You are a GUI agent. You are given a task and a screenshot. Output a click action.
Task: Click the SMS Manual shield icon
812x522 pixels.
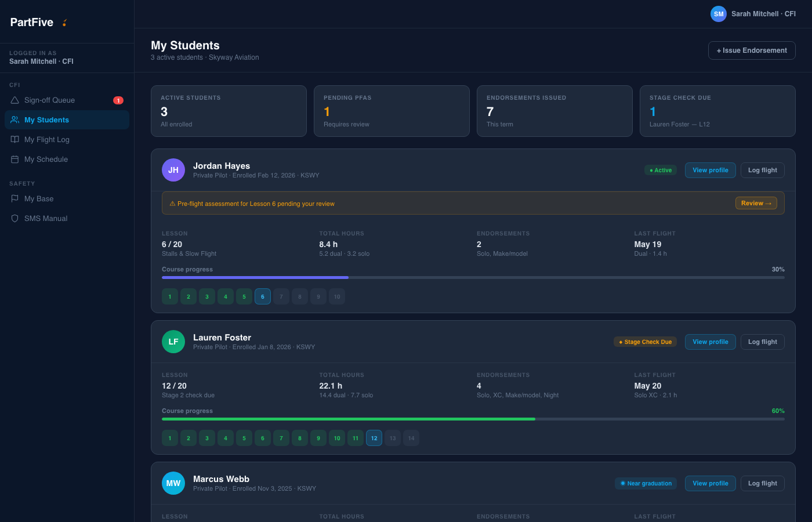point(15,219)
